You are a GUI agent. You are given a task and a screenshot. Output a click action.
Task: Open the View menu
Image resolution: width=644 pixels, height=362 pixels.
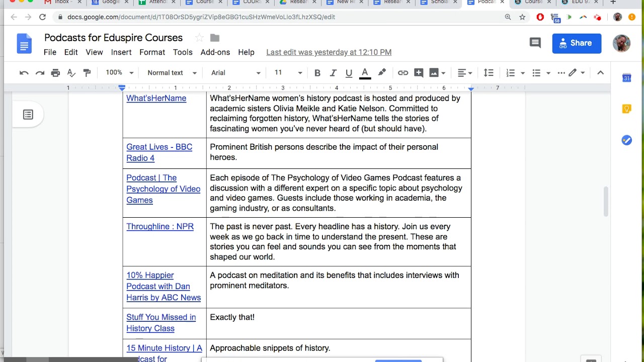pos(94,52)
